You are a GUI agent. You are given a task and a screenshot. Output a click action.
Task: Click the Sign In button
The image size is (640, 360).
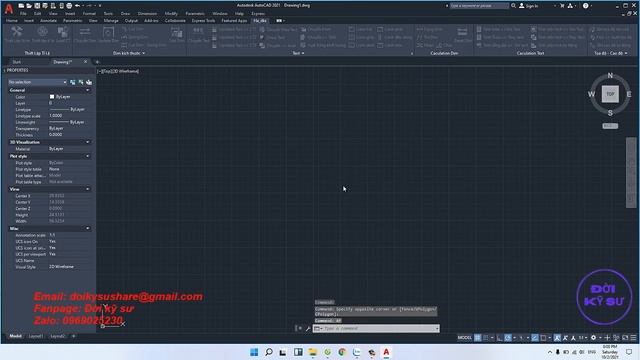coord(529,6)
